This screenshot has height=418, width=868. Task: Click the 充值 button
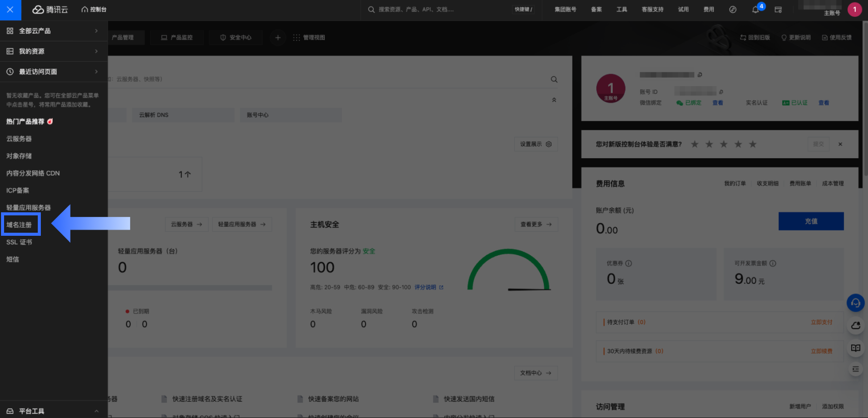811,222
